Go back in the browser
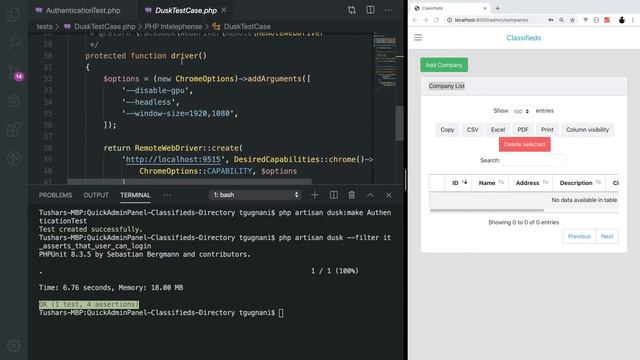Viewport: 640px width, 360px height. click(415, 20)
